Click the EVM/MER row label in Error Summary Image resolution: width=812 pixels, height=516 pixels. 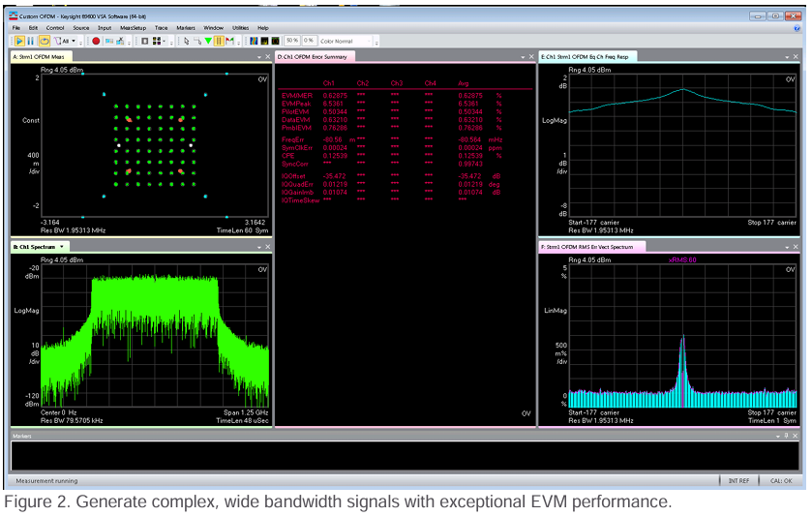tap(297, 96)
